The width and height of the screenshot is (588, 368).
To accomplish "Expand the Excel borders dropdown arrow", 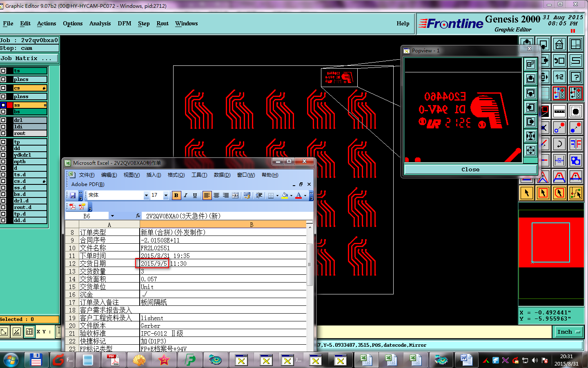I will click(278, 195).
